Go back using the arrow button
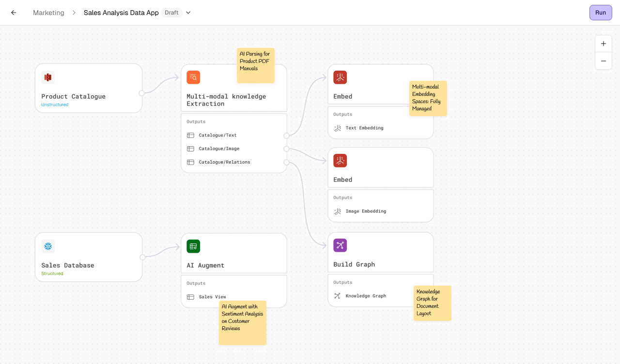The image size is (620, 364). [x=13, y=13]
